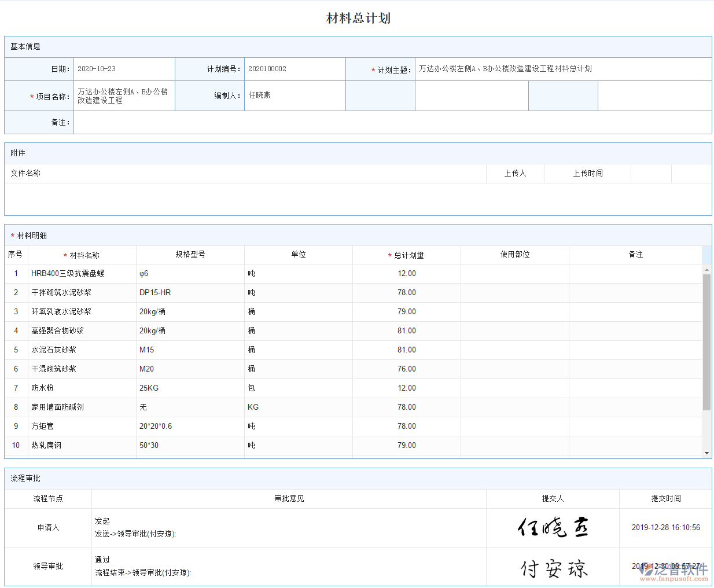Click the scroll down arrow in material table

pyautogui.click(x=706, y=453)
